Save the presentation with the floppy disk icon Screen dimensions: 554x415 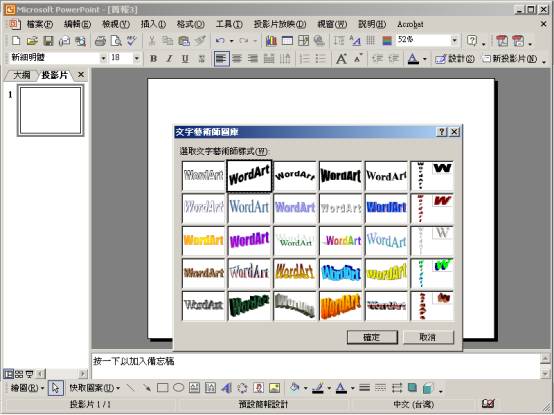48,41
